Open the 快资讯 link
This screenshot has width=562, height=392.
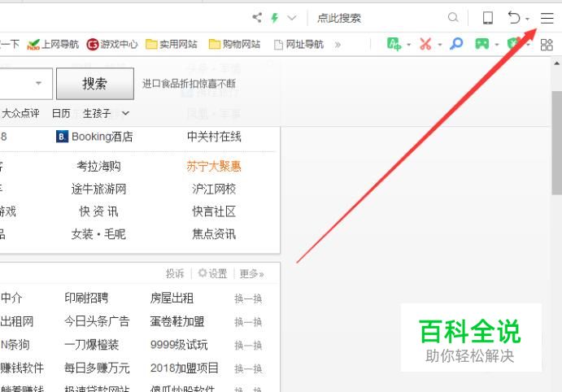[98, 211]
